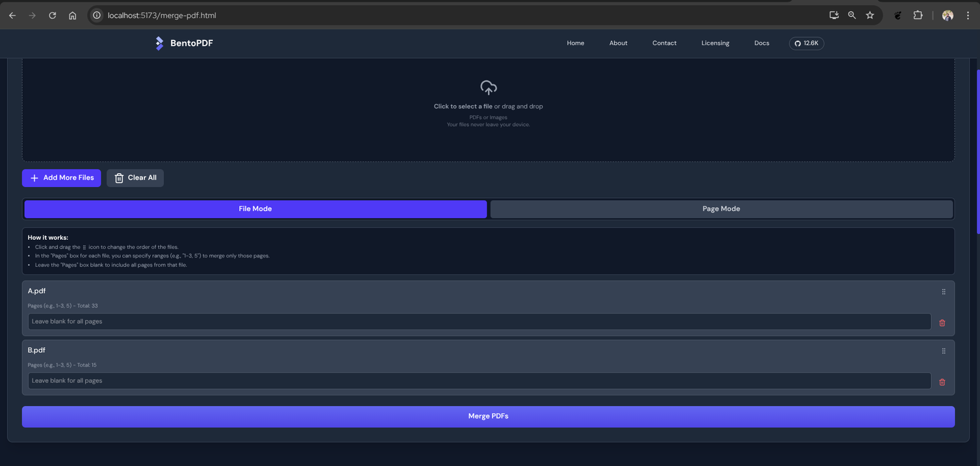Open the Chrome three-dot menu
The height and width of the screenshot is (466, 980).
(x=968, y=15)
